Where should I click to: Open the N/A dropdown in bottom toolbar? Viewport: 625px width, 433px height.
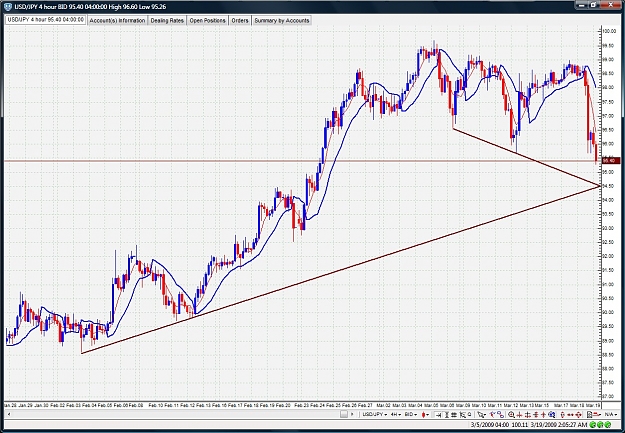(611, 415)
